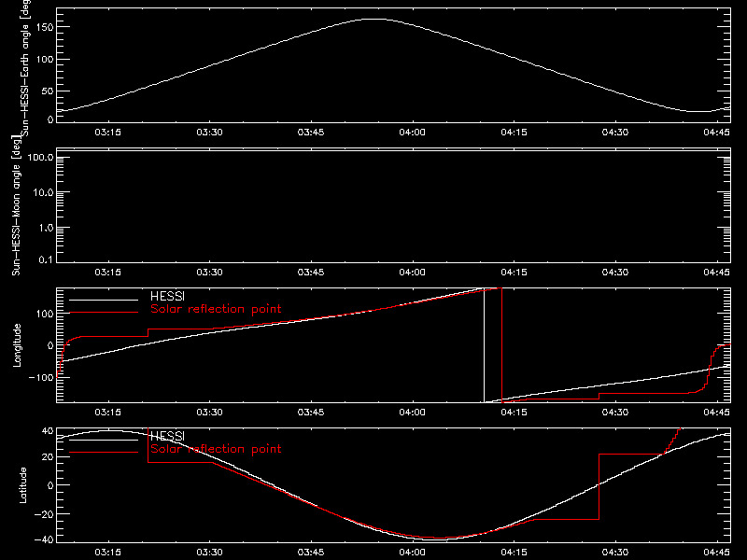The height and width of the screenshot is (560, 747).
Task: Select 03:45 label under Moon angle plot
Action: click(311, 272)
